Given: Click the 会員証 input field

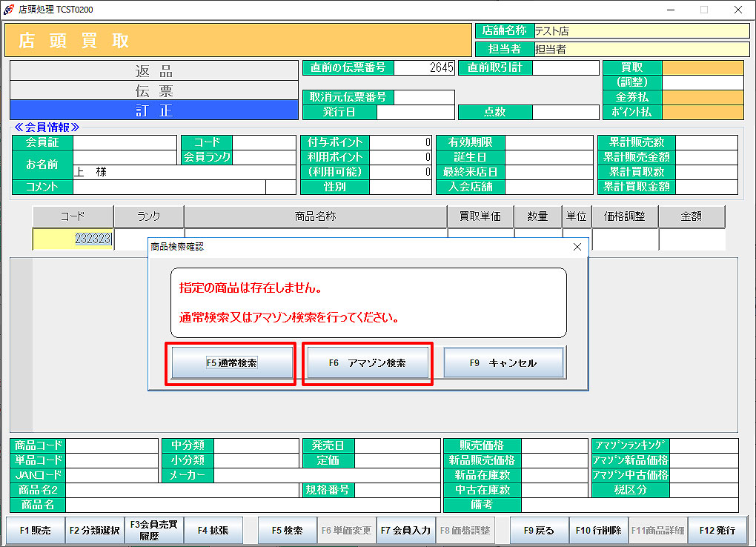Looking at the screenshot, I should tap(125, 142).
